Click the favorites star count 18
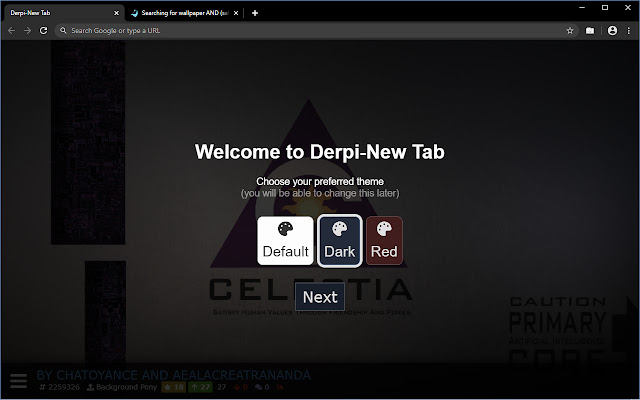 coord(174,387)
